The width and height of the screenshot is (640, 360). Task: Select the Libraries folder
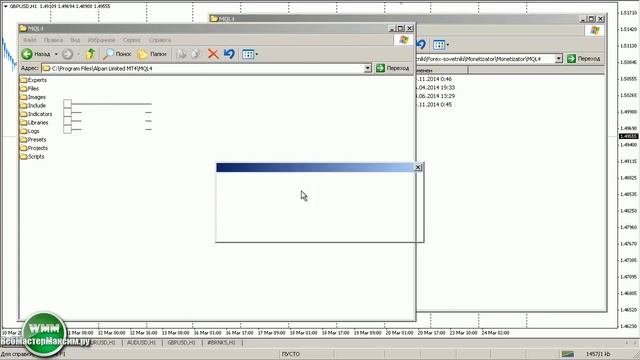click(x=34, y=122)
